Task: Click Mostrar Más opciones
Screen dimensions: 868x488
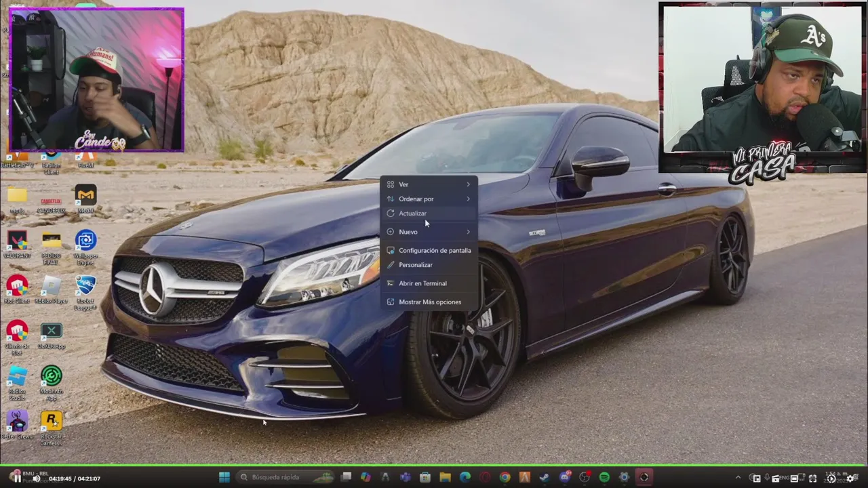Action: 429,302
